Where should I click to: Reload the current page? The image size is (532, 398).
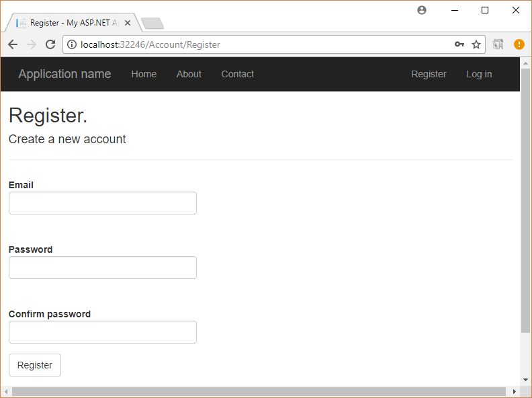[x=50, y=44]
